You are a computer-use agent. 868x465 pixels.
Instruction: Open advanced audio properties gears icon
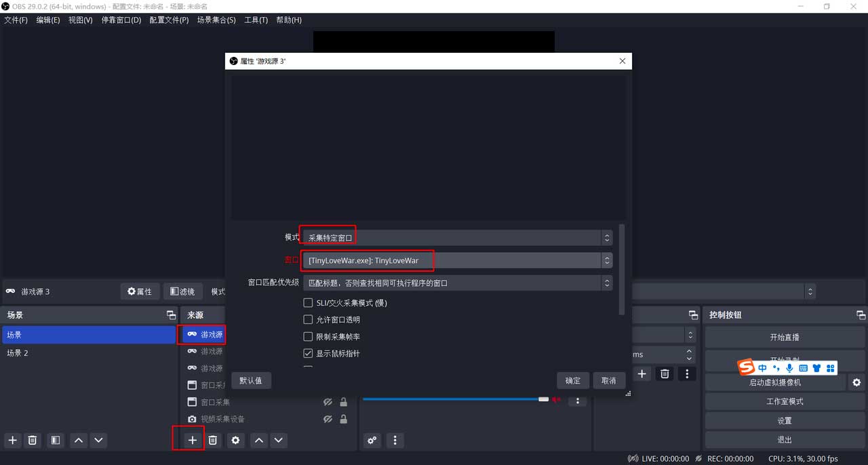372,440
